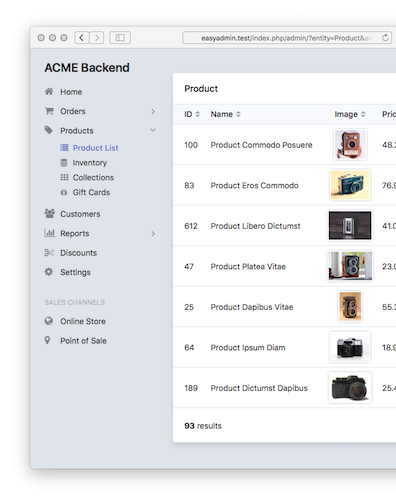Click the Settings gear icon
This screenshot has height=500, width=396.
pyautogui.click(x=49, y=272)
